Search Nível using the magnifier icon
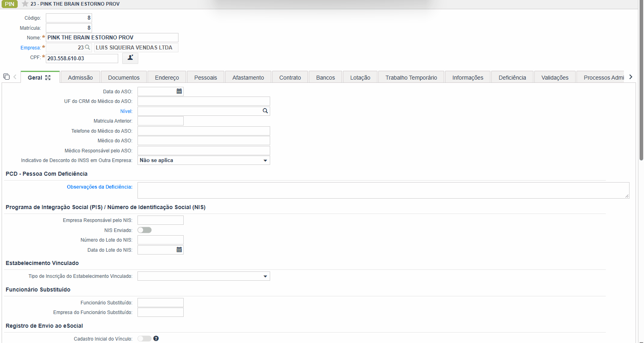The image size is (644, 343). 265,111
